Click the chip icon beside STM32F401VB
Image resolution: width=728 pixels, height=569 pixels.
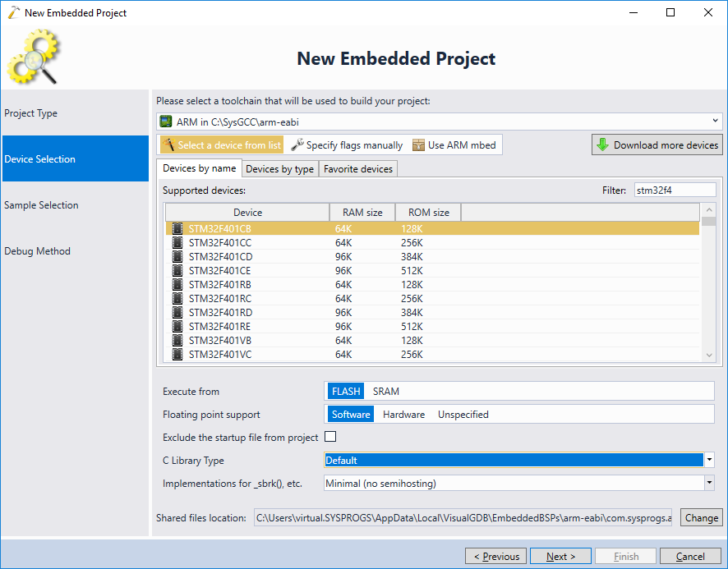click(x=177, y=340)
